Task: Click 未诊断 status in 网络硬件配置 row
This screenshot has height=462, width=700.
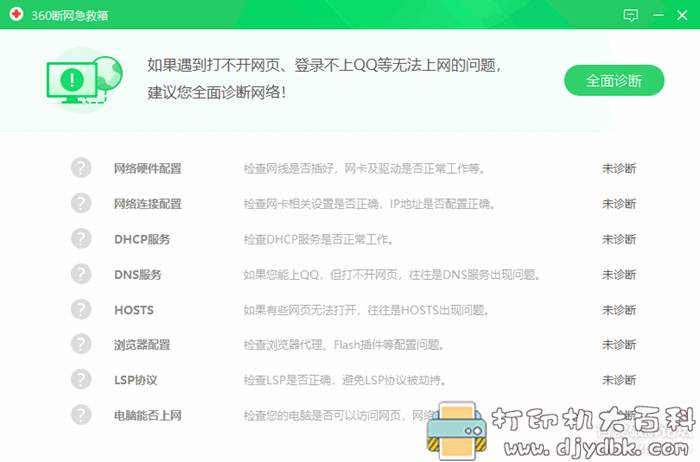Action: click(619, 169)
